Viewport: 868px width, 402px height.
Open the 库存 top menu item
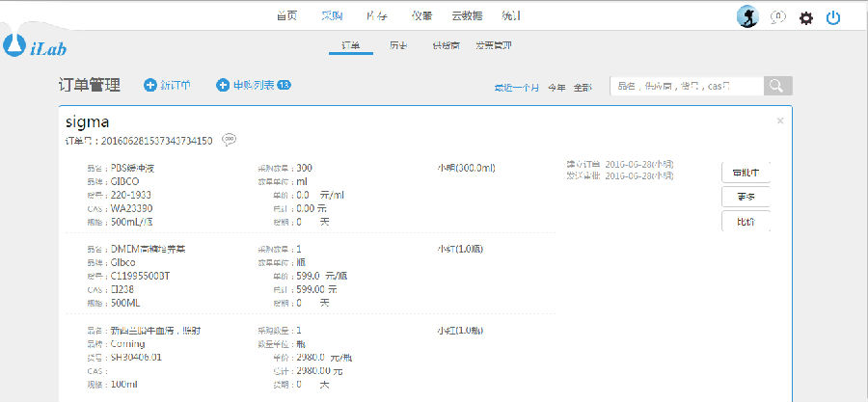click(376, 16)
